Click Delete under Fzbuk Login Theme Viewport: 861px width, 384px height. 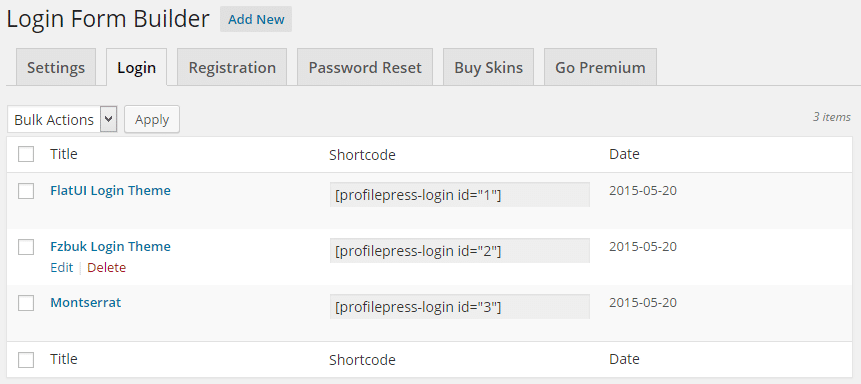[x=107, y=268]
